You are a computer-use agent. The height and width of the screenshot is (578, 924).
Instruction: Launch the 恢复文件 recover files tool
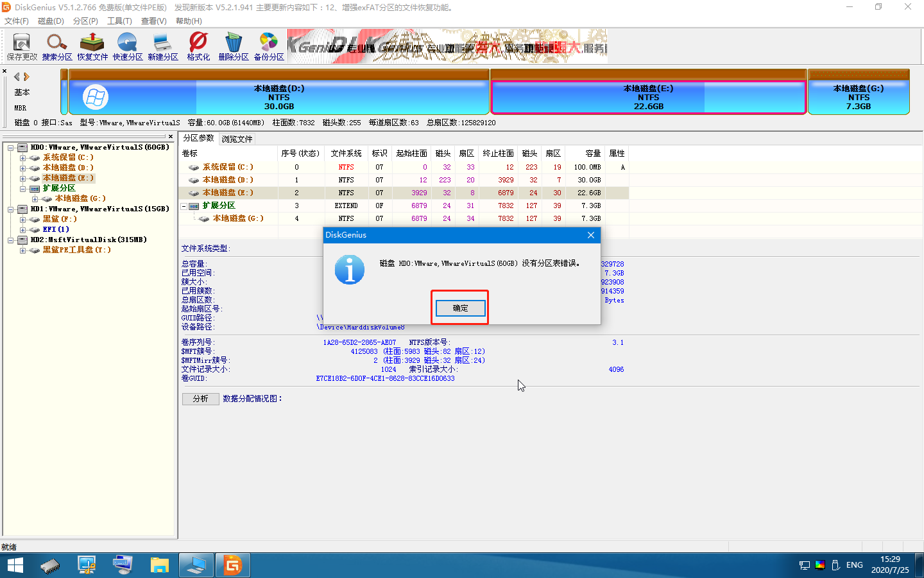(x=92, y=46)
